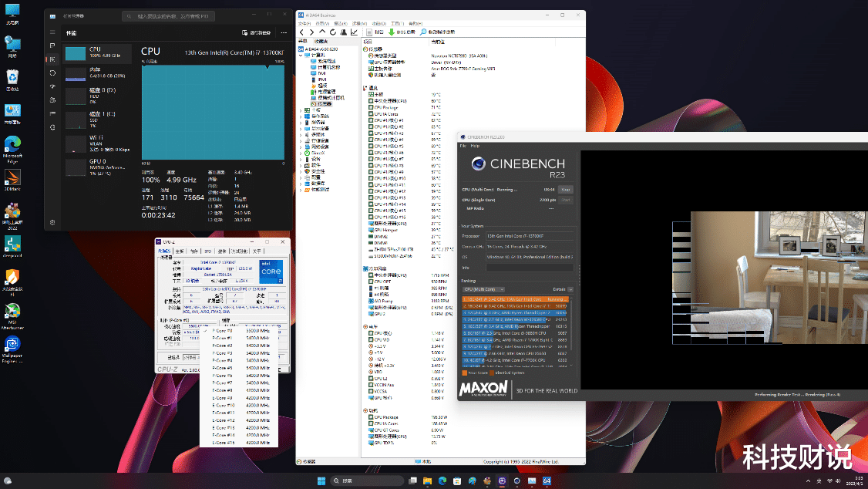Click Stop button for Cinebench Multi Core
868x489 pixels.
pos(565,190)
